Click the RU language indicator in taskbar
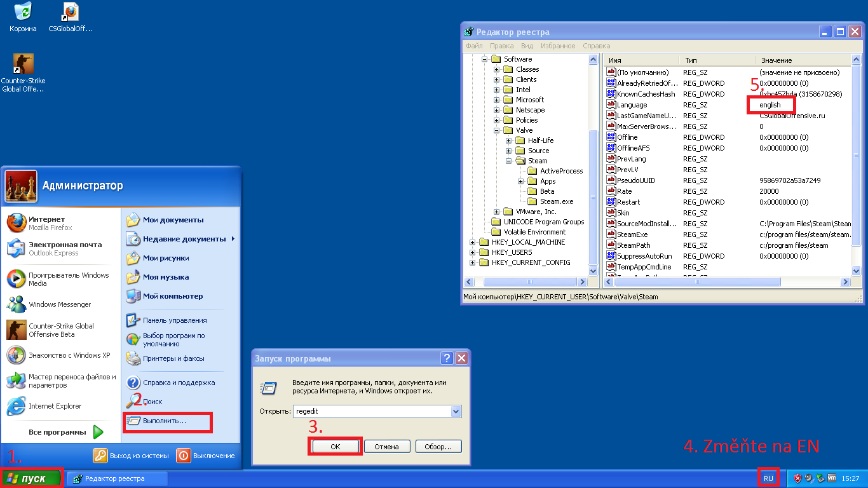This screenshot has height=488, width=868. pos(768,478)
